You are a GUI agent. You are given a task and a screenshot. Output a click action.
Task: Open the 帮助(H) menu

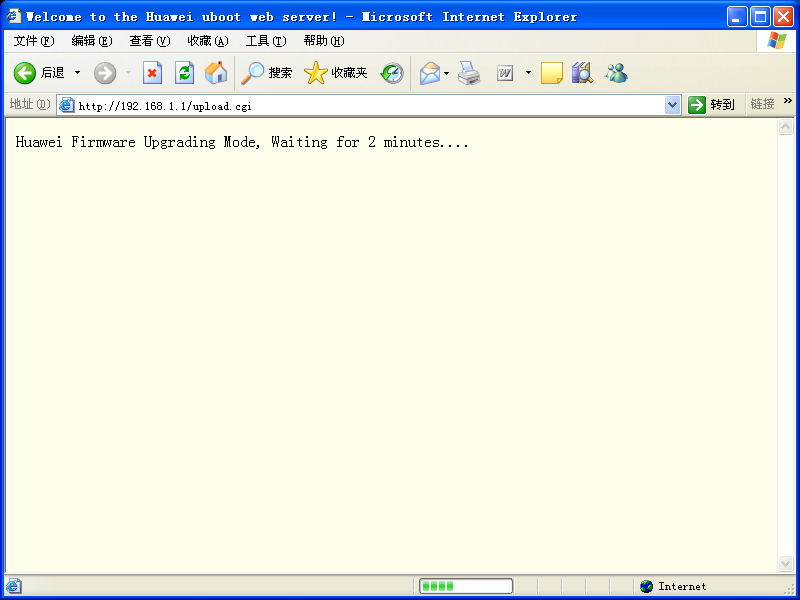(x=324, y=41)
